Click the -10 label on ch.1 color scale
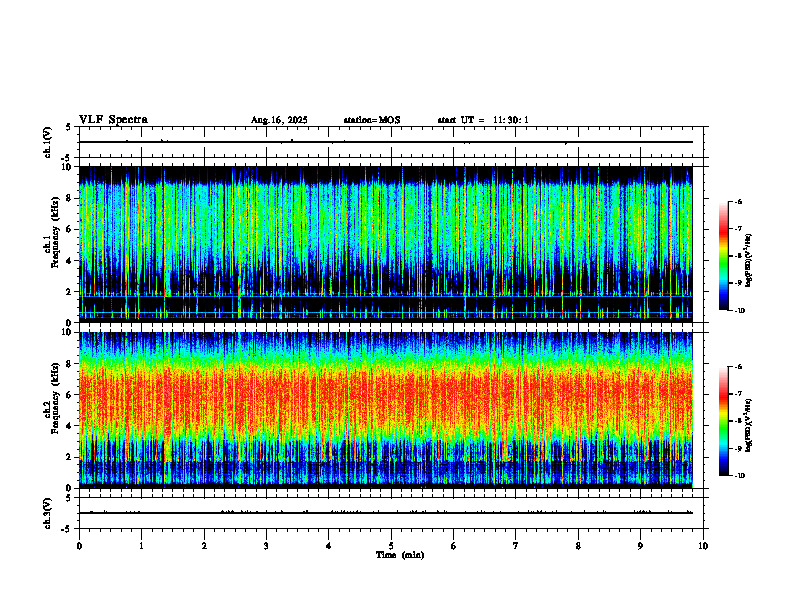The height and width of the screenshot is (612, 792). [x=739, y=310]
